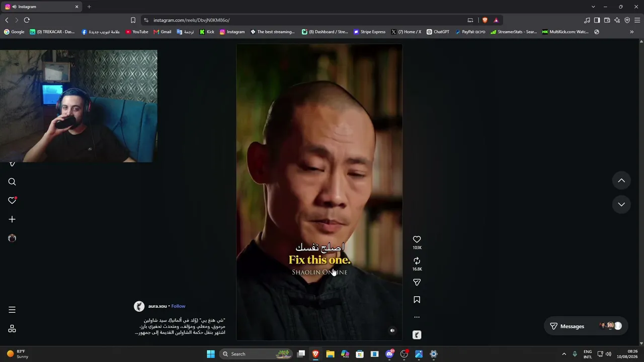Show hidden system tray icons
The image size is (644, 362).
pos(564,354)
